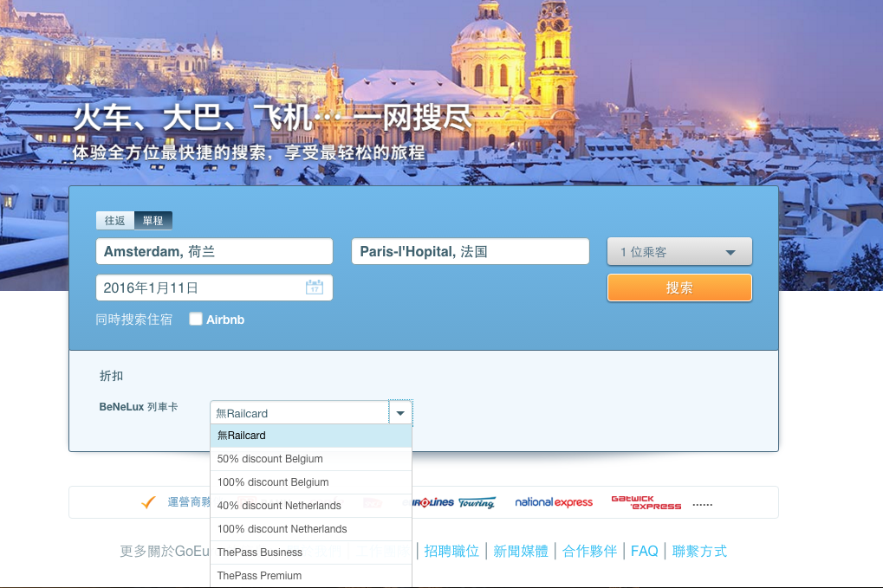
Task: Choose 無Railcard from the dropdown list
Action: [x=311, y=436]
